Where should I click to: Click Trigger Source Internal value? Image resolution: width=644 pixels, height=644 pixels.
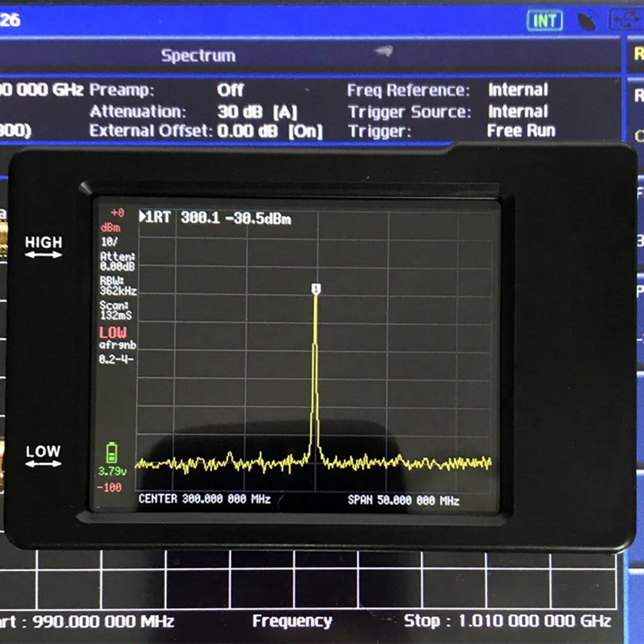tap(518, 111)
